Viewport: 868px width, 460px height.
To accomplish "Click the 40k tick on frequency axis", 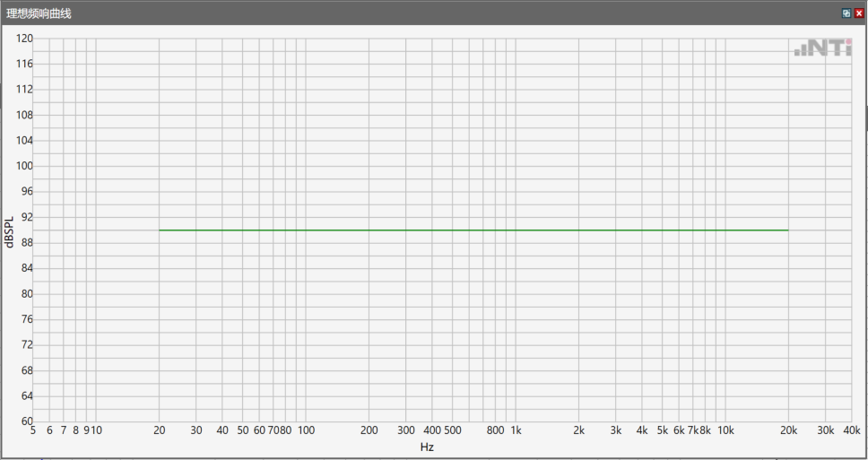I will [850, 430].
